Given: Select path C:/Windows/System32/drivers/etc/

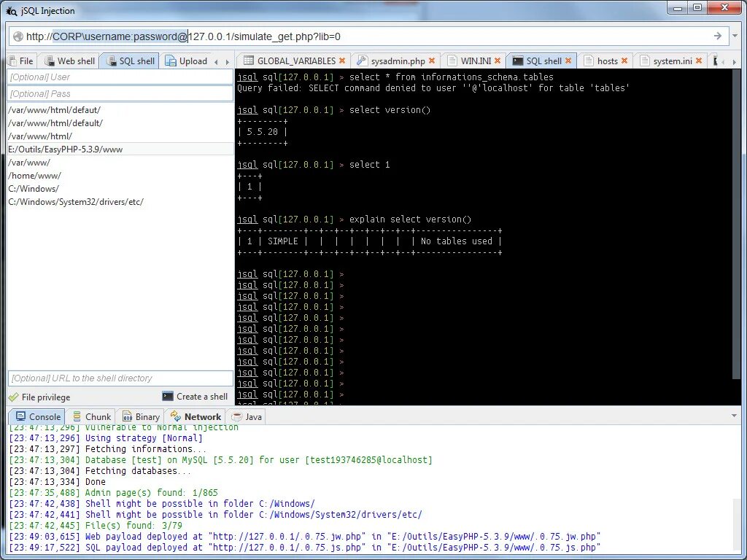Looking at the screenshot, I should coord(120,202).
